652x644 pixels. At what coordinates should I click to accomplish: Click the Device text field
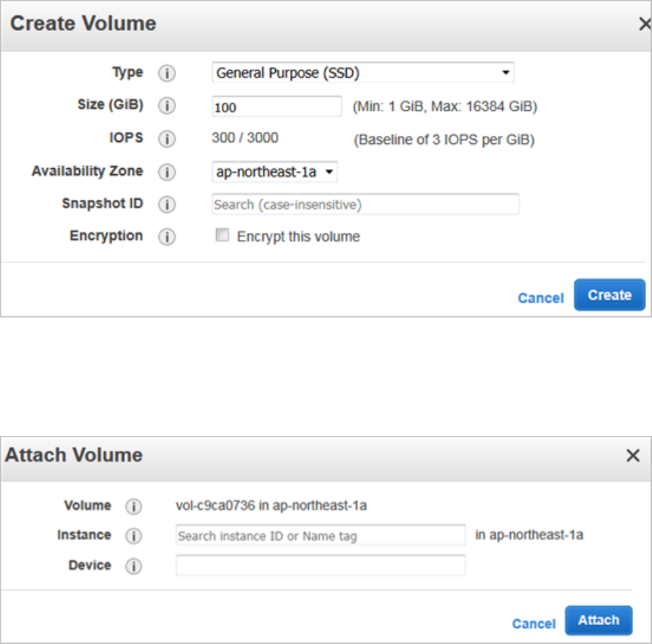(320, 566)
